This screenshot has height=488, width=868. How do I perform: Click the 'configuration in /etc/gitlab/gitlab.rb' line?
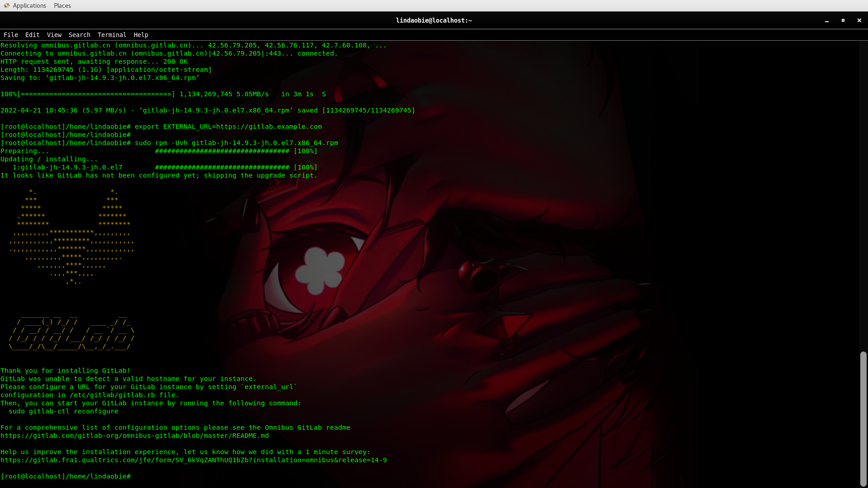pyautogui.click(x=90, y=395)
